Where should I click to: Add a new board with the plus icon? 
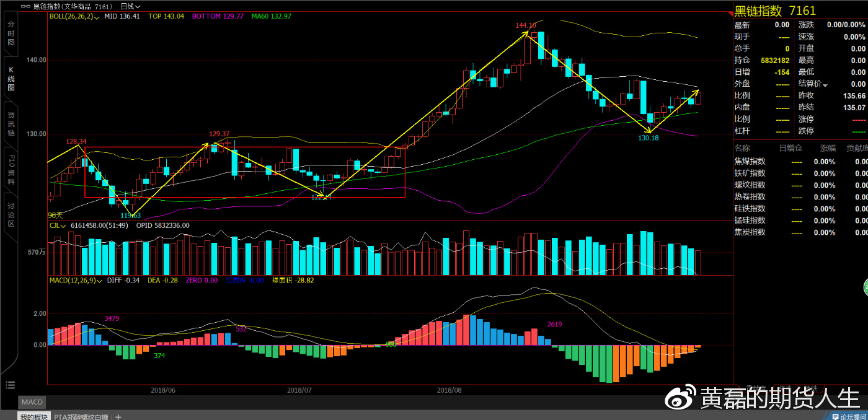click(118, 417)
